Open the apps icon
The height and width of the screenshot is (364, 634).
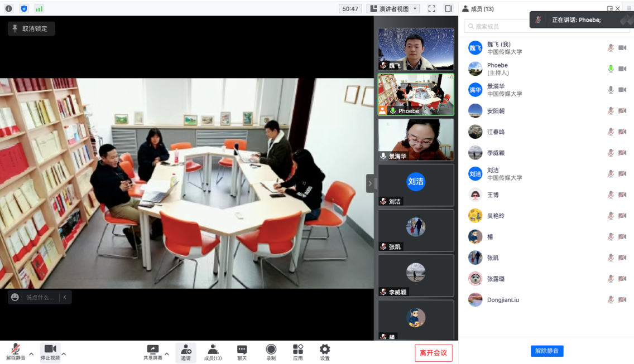pyautogui.click(x=298, y=352)
